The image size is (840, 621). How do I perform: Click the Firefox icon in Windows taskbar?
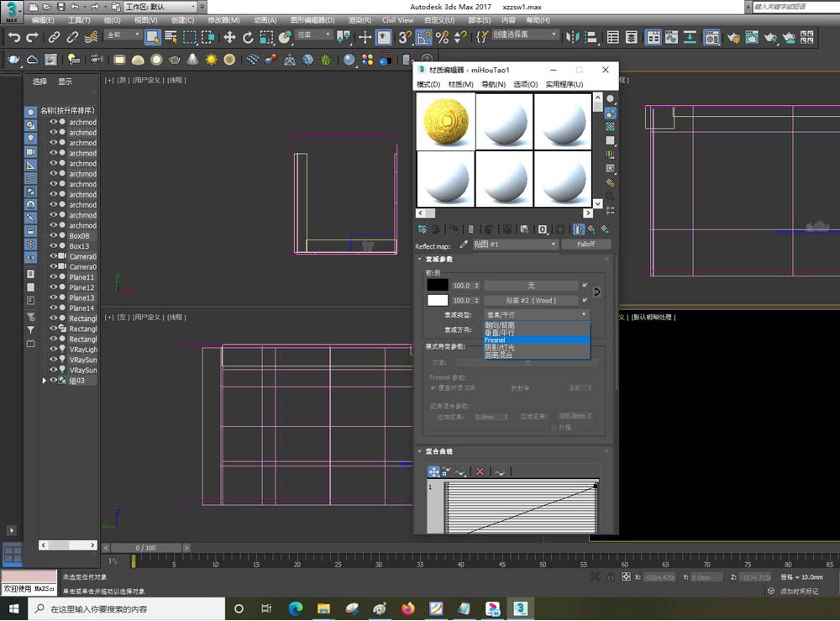click(x=408, y=608)
